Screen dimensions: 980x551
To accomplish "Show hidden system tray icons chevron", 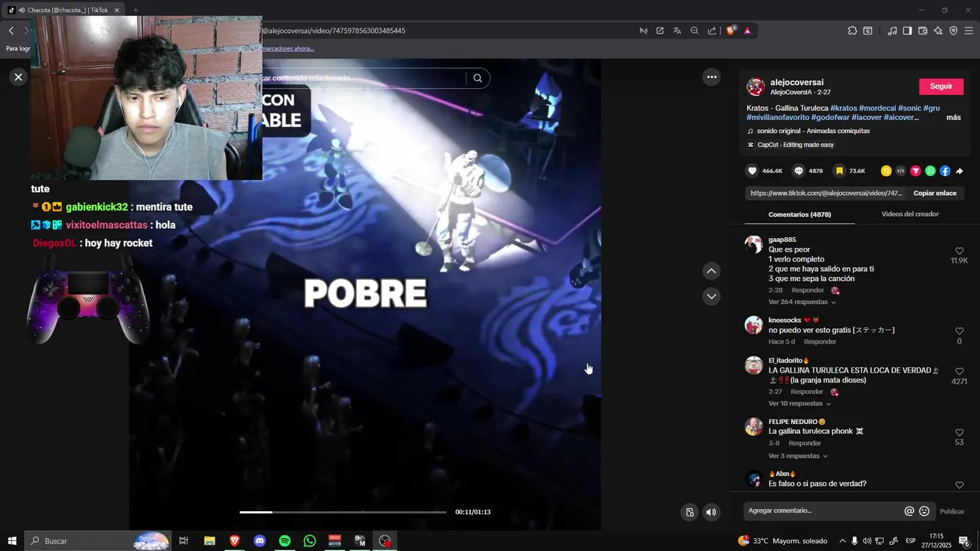I will (842, 541).
